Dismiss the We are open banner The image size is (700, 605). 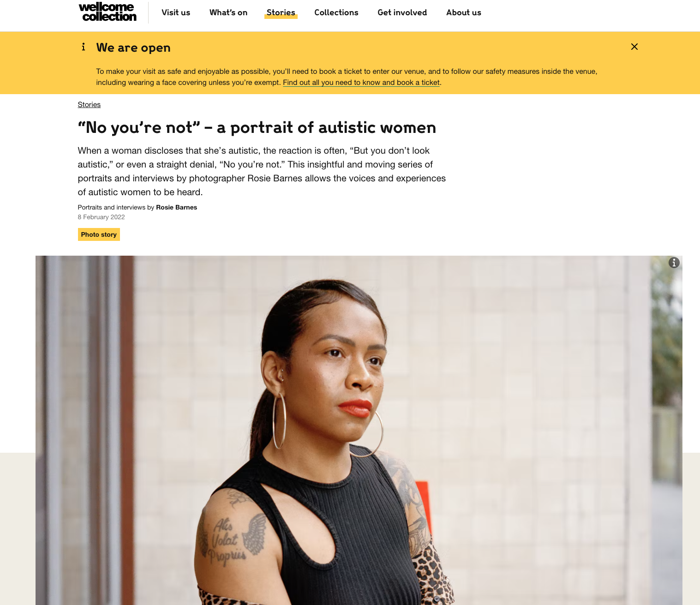pyautogui.click(x=634, y=47)
